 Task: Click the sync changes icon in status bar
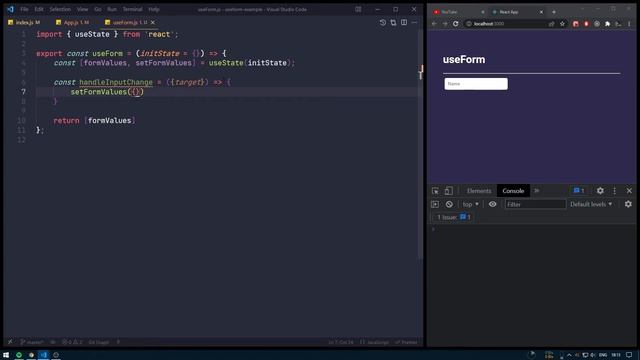(53, 342)
